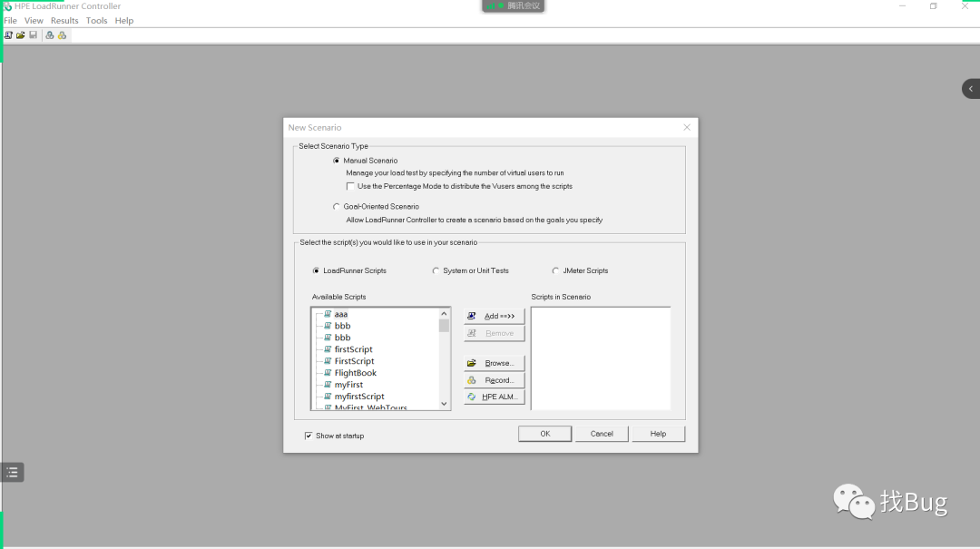980x549 pixels.
Task: Select the myFirst script
Action: (348, 385)
